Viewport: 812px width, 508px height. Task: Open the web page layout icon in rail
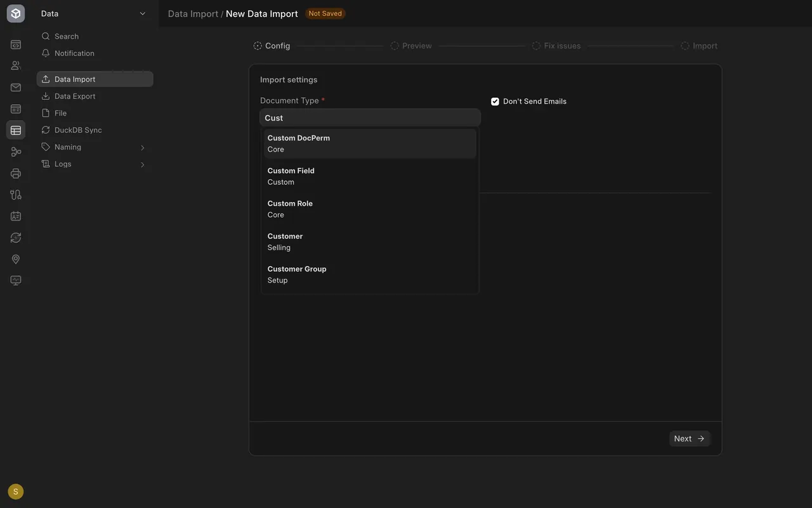click(x=16, y=109)
